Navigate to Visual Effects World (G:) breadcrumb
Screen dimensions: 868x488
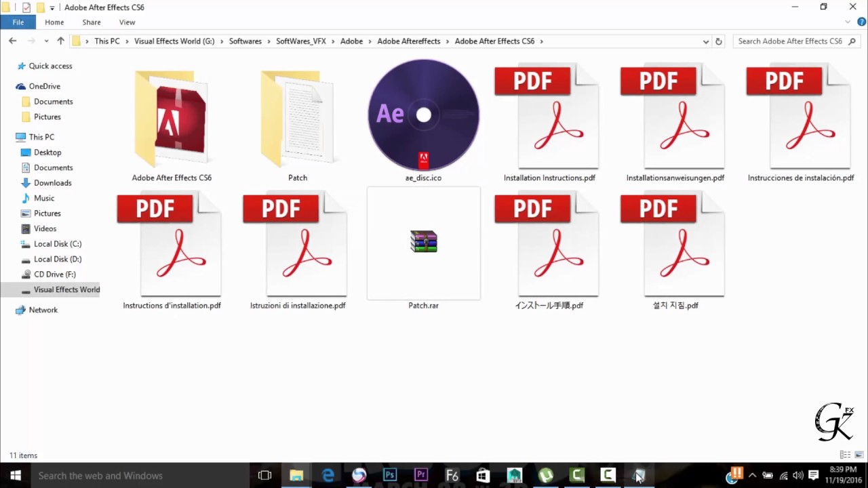(x=174, y=41)
